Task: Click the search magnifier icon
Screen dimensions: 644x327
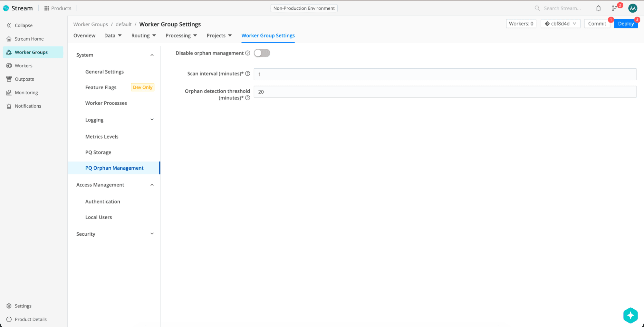Action: (x=537, y=8)
